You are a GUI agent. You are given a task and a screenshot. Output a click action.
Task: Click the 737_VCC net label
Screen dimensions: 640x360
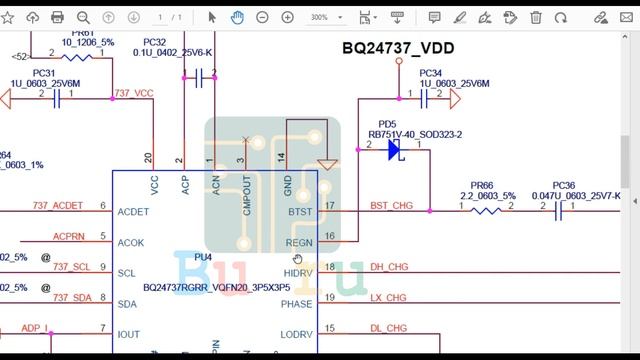click(134, 93)
